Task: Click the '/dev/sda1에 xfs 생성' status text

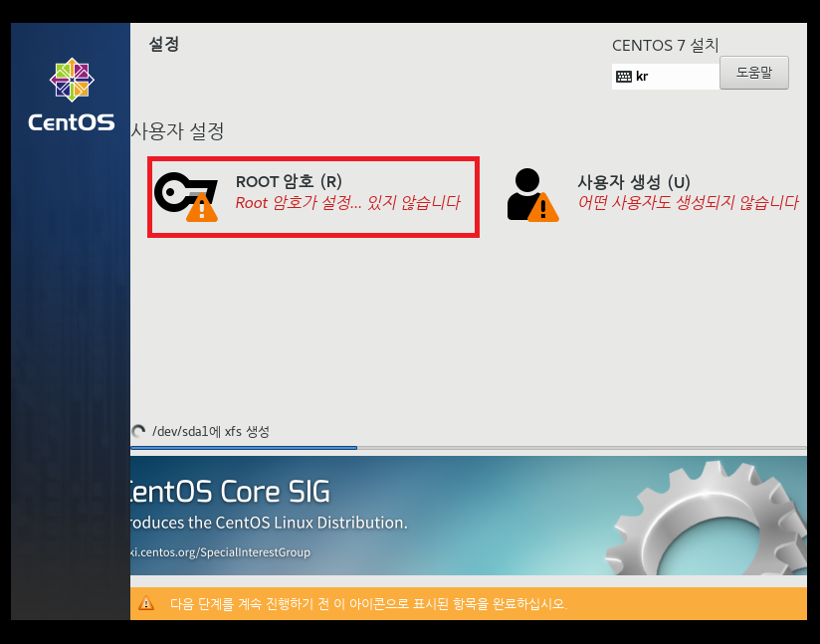Action: pyautogui.click(x=211, y=432)
